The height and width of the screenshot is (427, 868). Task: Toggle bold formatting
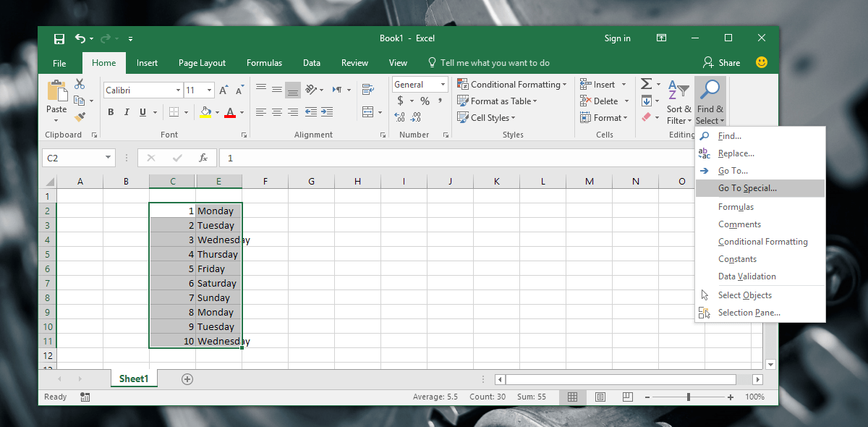(110, 111)
